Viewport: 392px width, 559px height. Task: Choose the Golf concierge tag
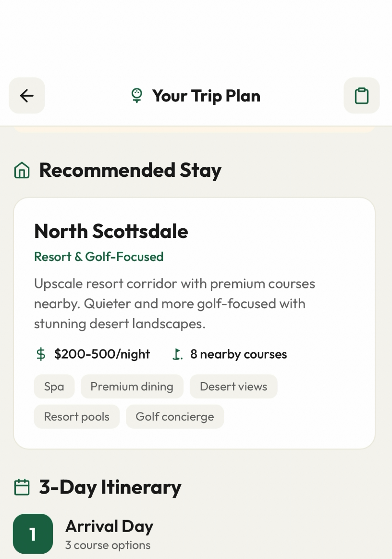tap(175, 416)
